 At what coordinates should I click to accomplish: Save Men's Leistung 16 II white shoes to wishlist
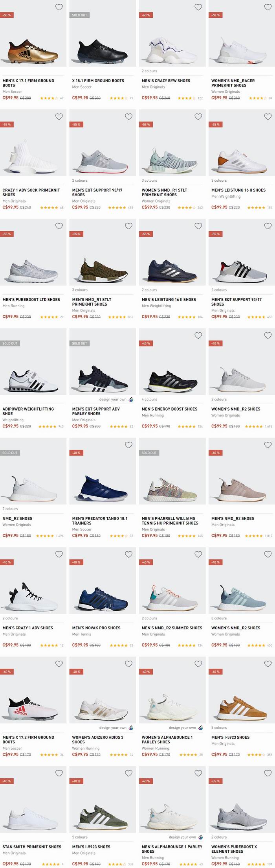[x=268, y=116]
